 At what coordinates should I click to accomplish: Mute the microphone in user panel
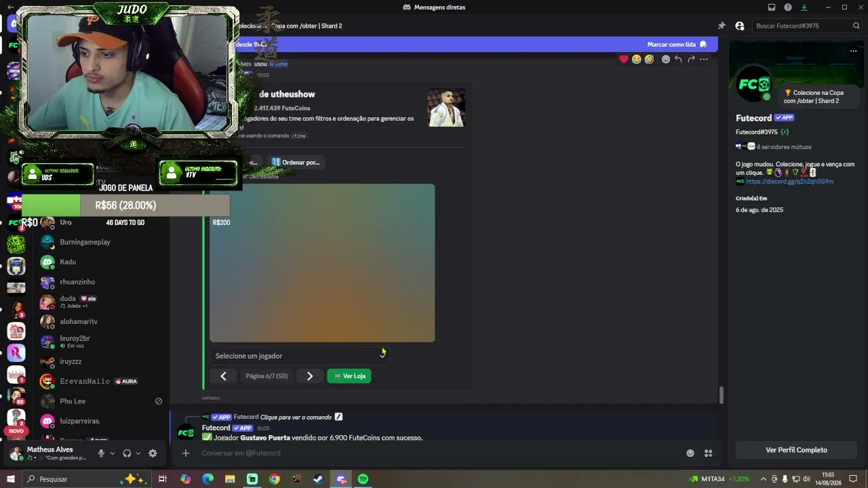(x=101, y=453)
